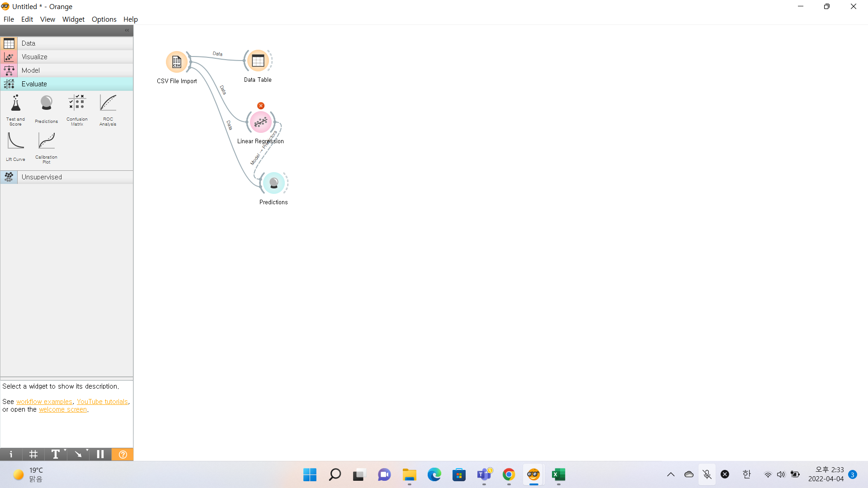This screenshot has width=868, height=488.
Task: Click the Predictions node on canvas
Action: click(274, 183)
